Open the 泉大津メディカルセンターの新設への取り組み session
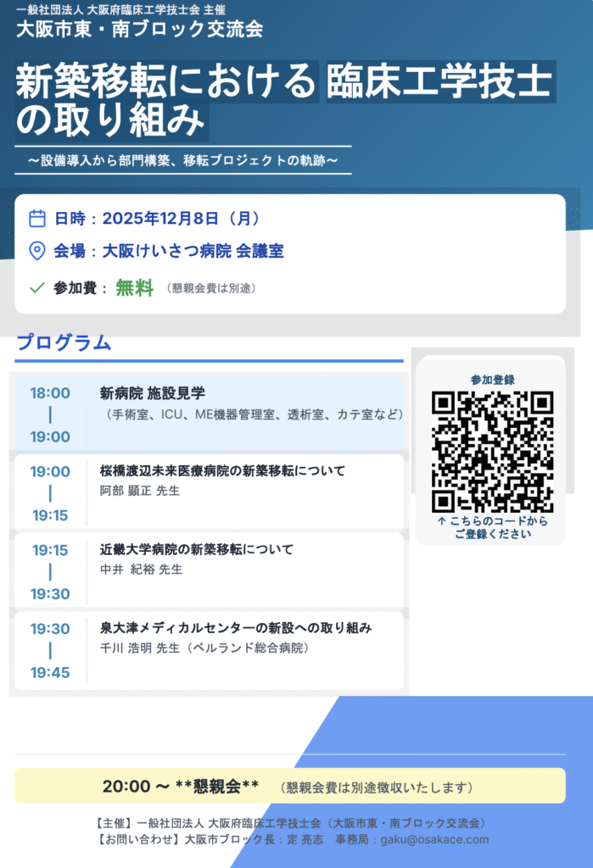The width and height of the screenshot is (593, 868). (236, 628)
